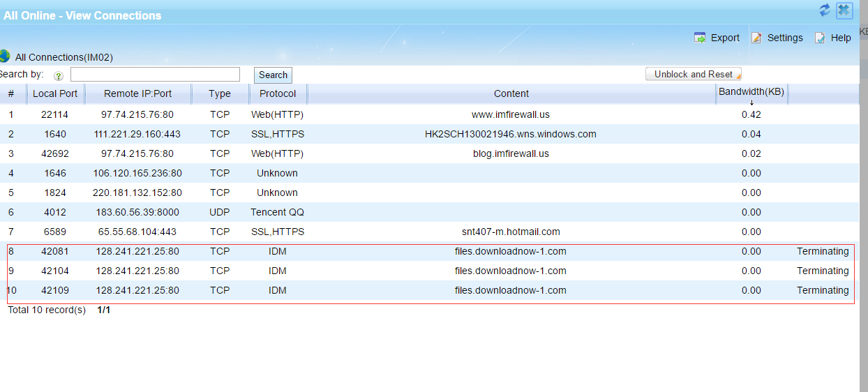Click Tencent QQ protocol cell

[x=278, y=212]
